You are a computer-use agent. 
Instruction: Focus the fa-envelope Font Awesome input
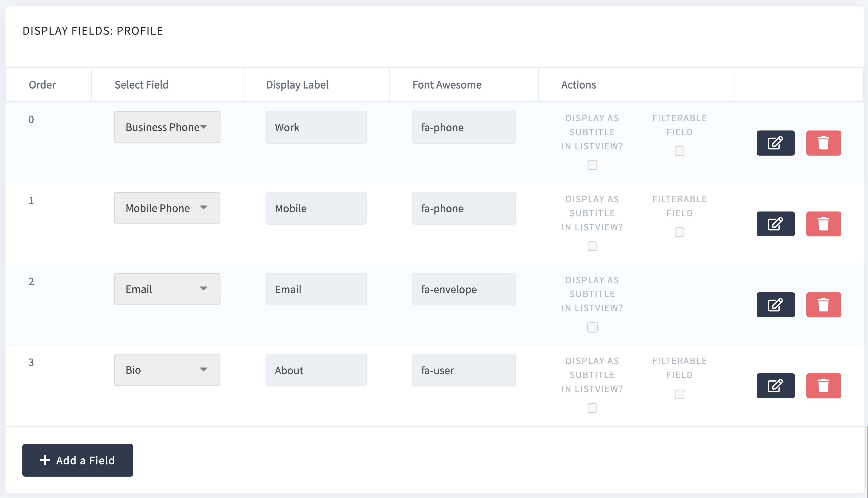tap(463, 289)
